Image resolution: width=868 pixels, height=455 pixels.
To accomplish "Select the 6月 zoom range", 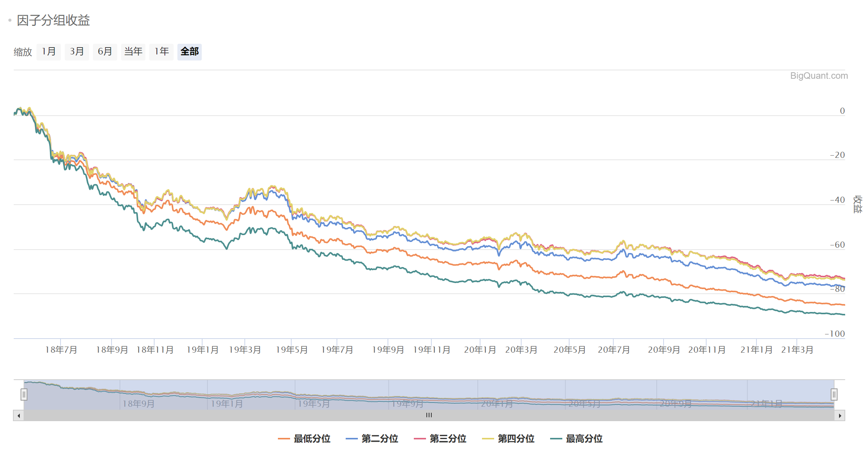I will [105, 52].
